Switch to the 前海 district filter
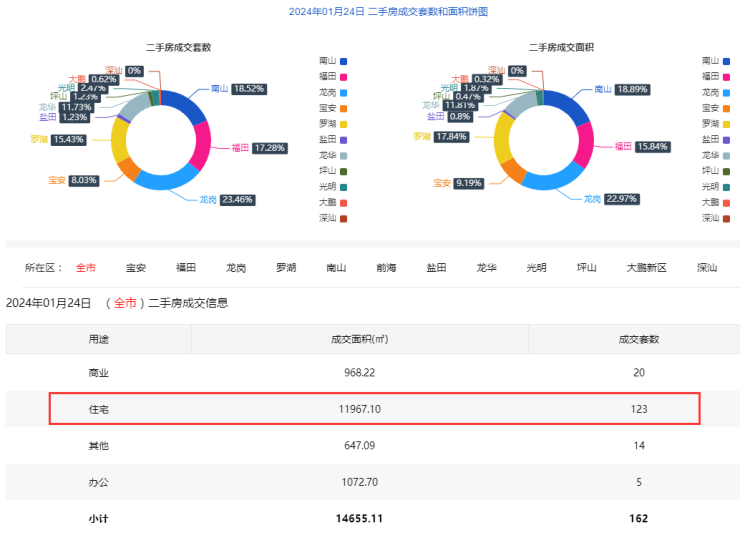 386,268
